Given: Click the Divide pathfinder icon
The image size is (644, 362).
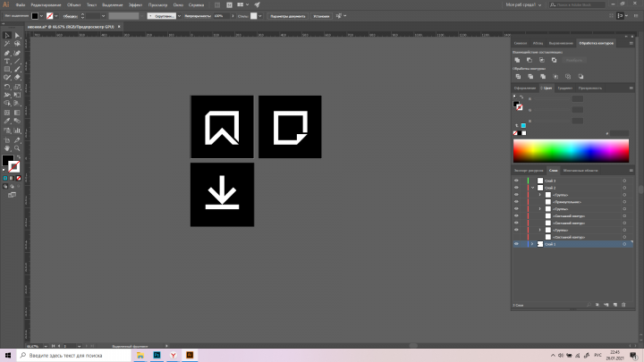Looking at the screenshot, I should 518,76.
